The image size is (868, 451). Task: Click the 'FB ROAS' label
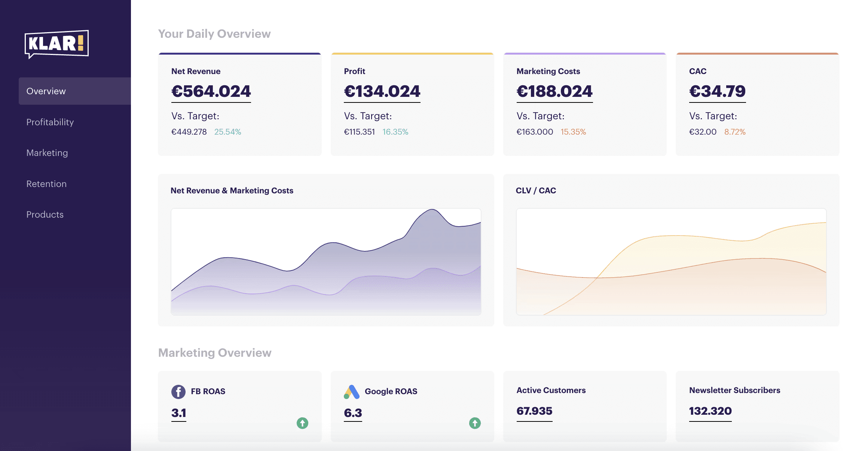click(208, 392)
